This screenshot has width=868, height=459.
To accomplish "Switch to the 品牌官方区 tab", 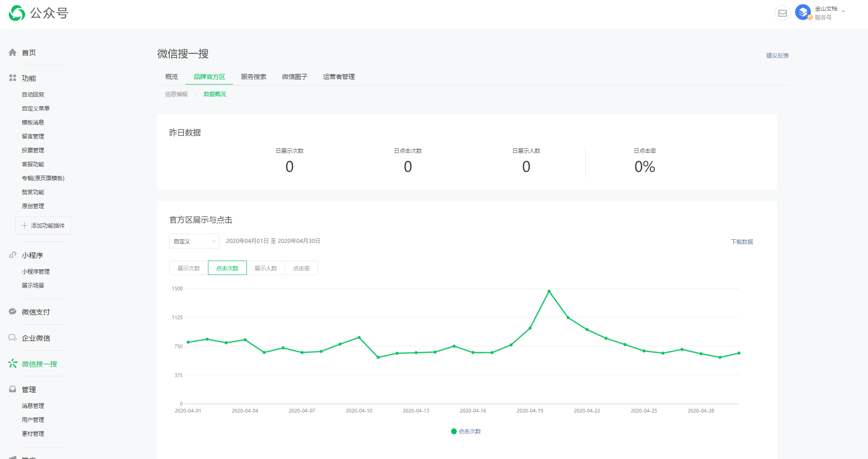I will pyautogui.click(x=209, y=77).
